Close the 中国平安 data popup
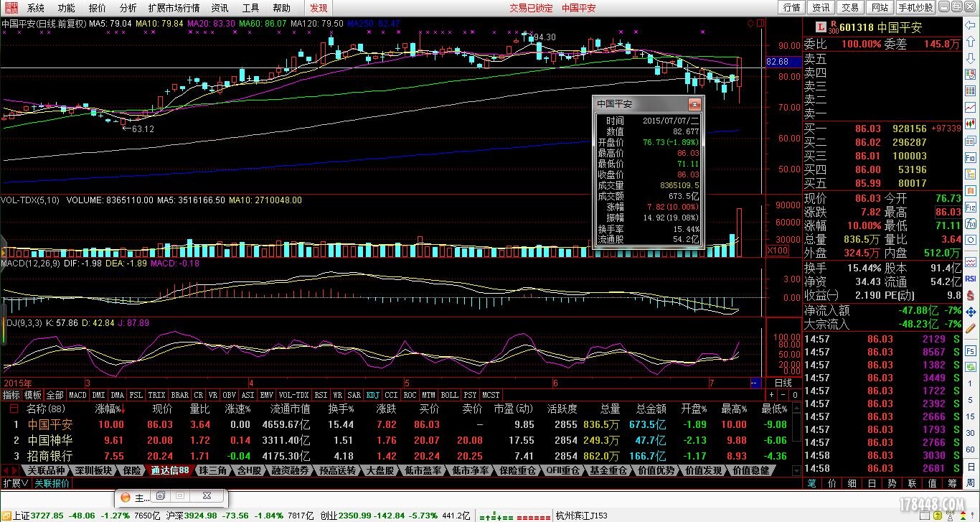This screenshot has height=522, width=980. pos(694,104)
